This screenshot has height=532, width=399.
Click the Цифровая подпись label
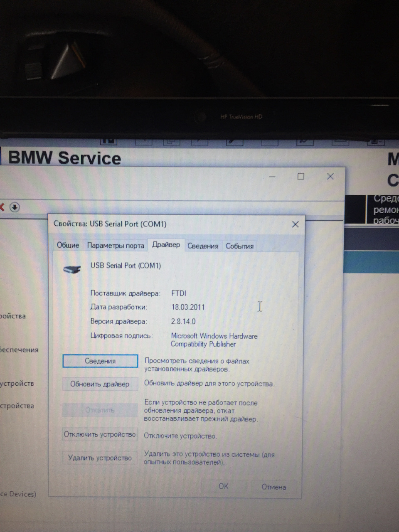coord(121,335)
